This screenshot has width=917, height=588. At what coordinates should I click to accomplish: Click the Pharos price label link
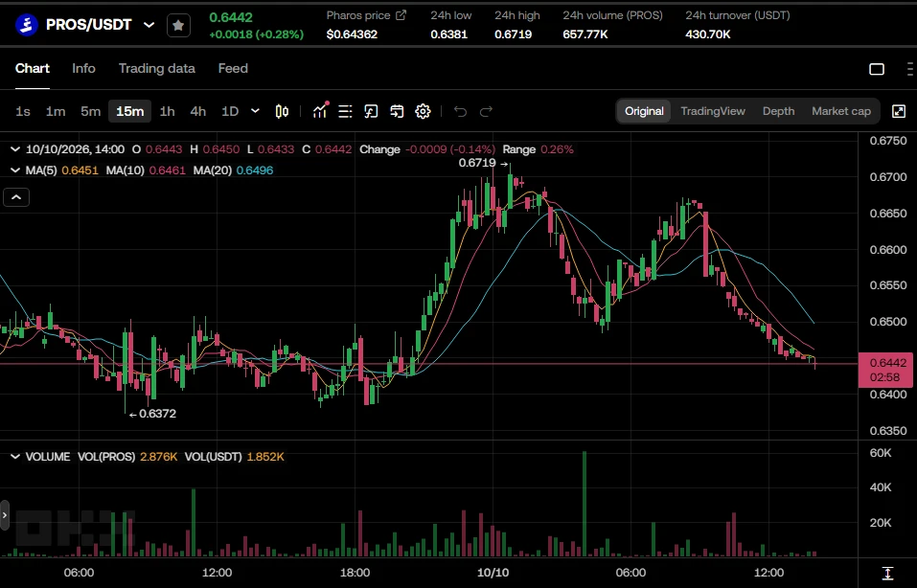358,15
